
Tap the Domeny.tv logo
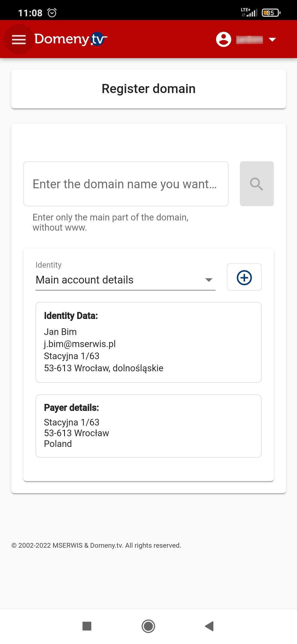coord(71,39)
